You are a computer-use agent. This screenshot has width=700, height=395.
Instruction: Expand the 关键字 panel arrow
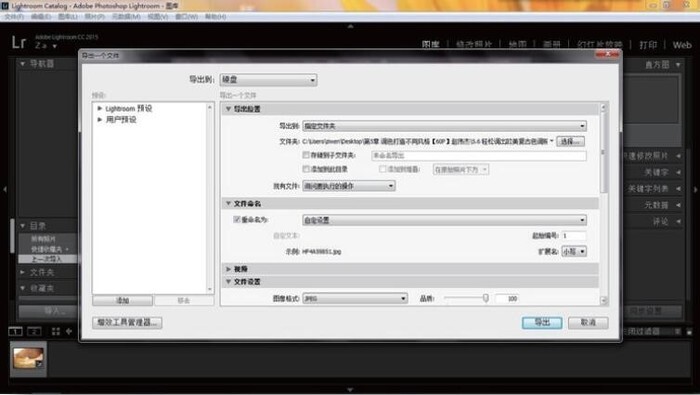pyautogui.click(x=678, y=172)
